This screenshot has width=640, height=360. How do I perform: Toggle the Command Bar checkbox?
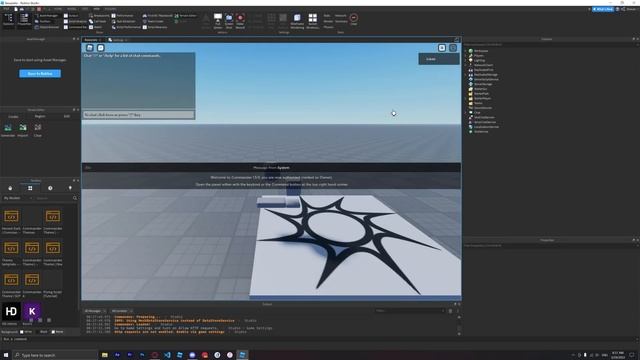click(x=66, y=27)
